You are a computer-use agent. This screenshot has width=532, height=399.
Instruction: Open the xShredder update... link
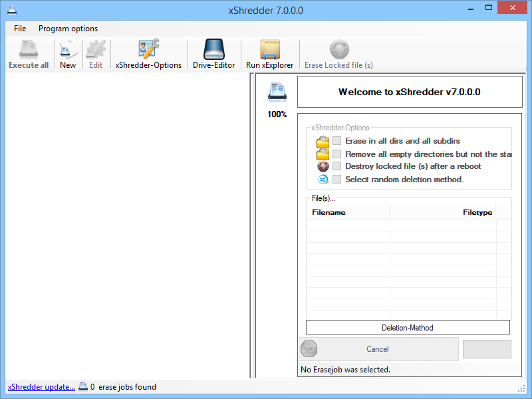[41, 387]
